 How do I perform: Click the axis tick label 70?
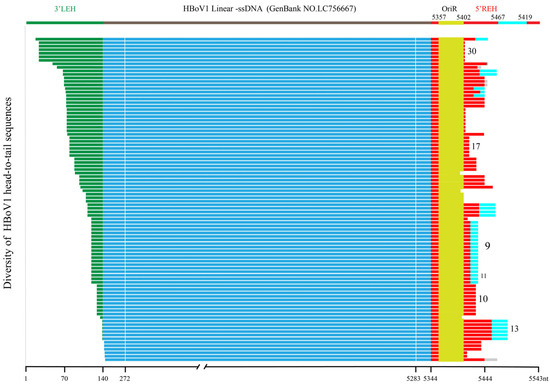point(64,379)
